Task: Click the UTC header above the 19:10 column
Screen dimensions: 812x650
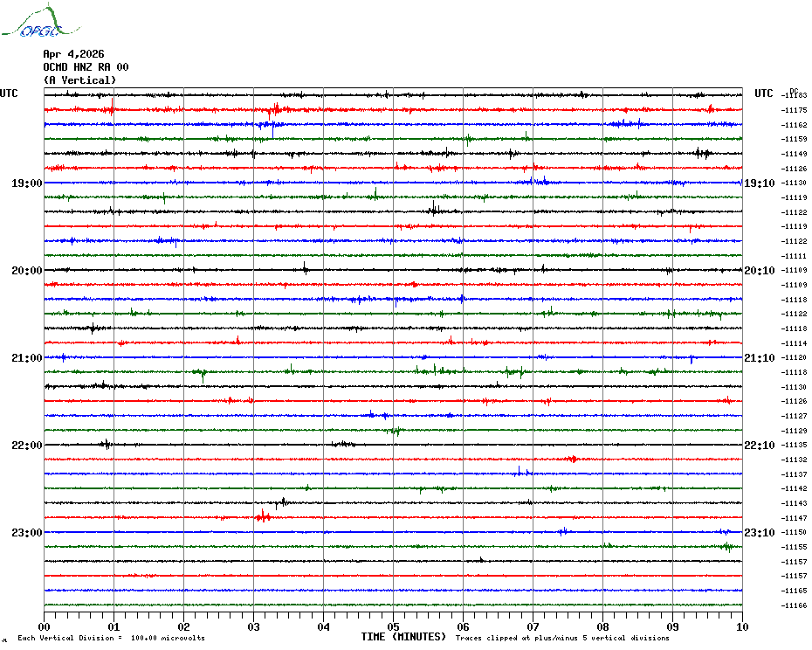Action: point(763,93)
